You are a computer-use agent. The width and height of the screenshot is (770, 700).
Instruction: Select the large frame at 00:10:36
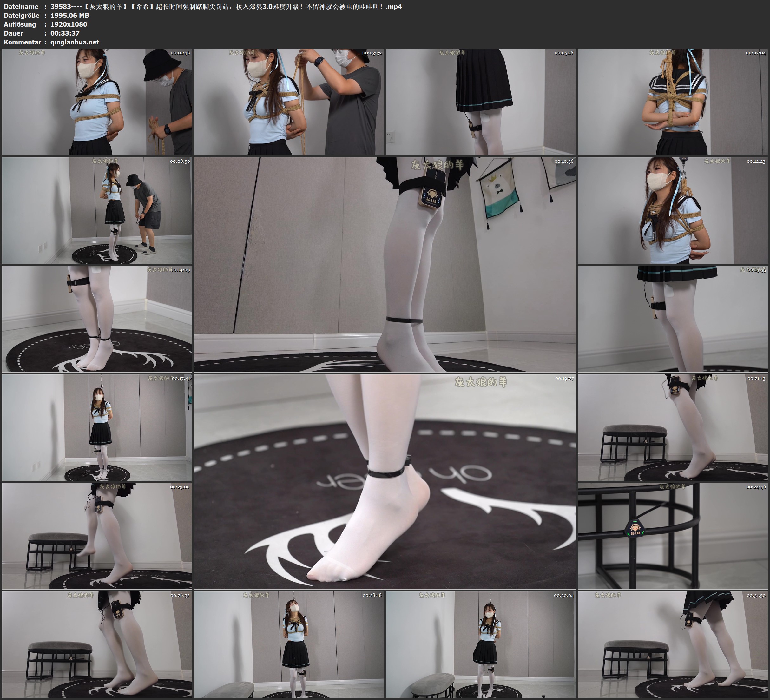[x=385, y=264]
